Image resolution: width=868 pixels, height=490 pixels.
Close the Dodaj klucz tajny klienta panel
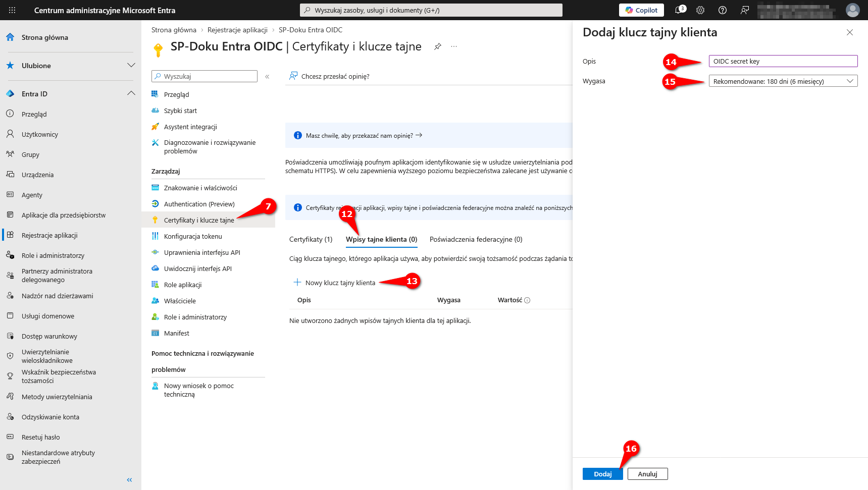tap(850, 32)
